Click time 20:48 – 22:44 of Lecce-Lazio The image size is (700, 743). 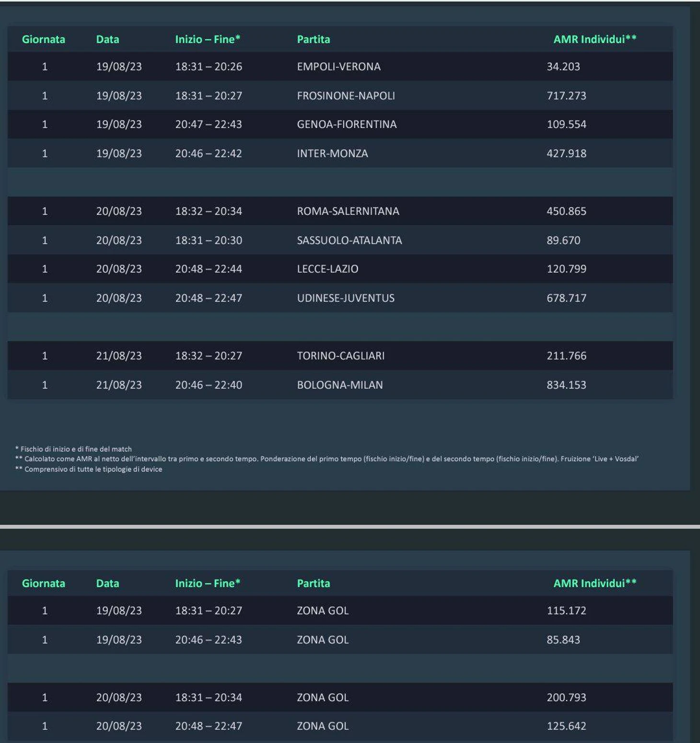tap(209, 269)
